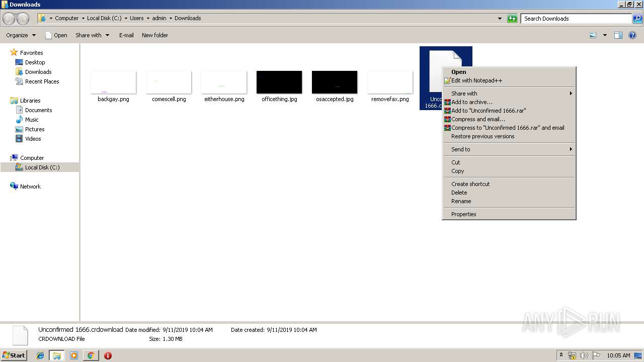Select the osaccepted.jpg thumbnail
Viewport: 644px width, 362px height.
[x=335, y=82]
